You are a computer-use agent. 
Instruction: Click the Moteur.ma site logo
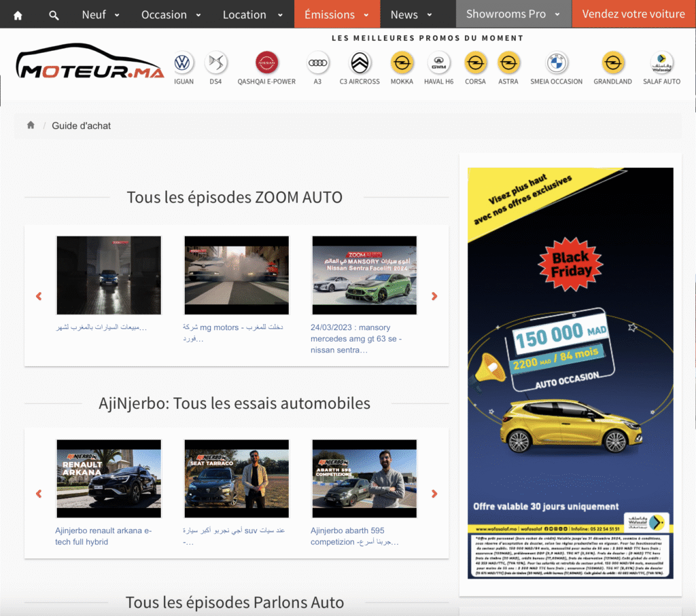coord(90,62)
